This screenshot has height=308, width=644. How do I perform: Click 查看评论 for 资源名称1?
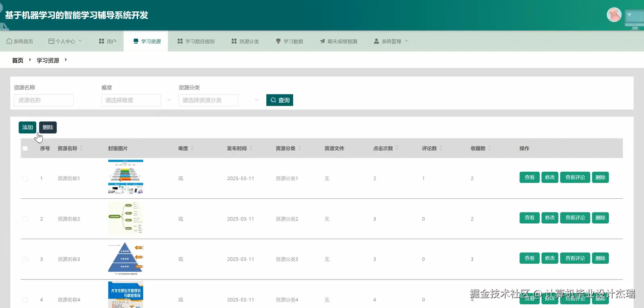[x=575, y=177]
